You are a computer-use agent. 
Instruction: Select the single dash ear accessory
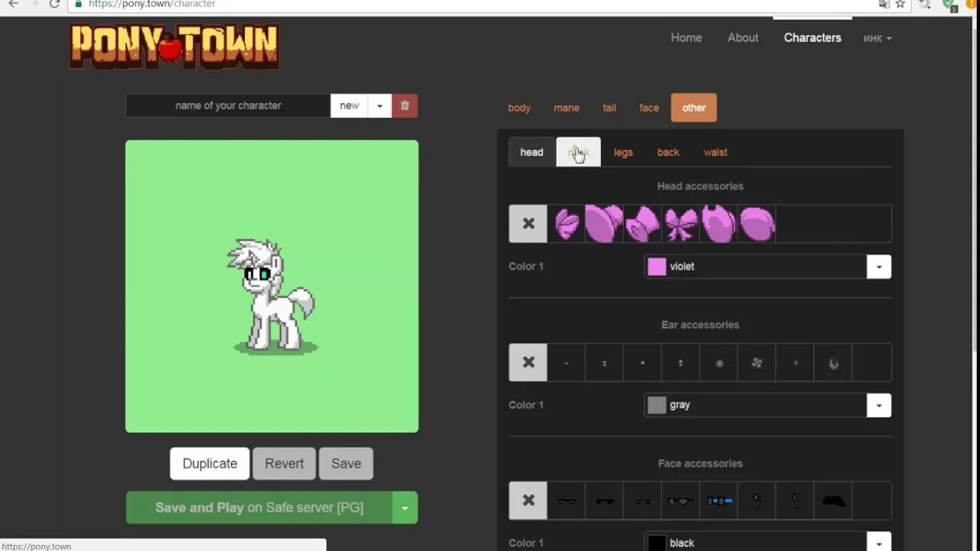[x=566, y=363]
